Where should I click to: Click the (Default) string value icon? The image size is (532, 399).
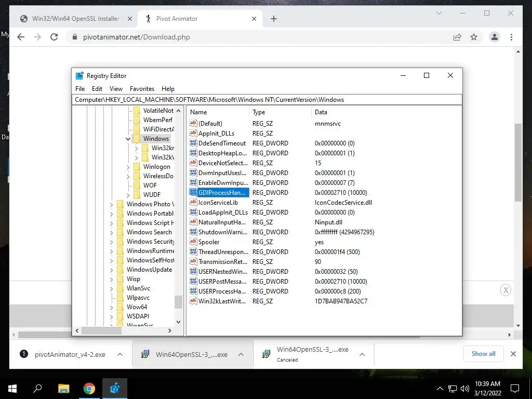click(x=193, y=123)
